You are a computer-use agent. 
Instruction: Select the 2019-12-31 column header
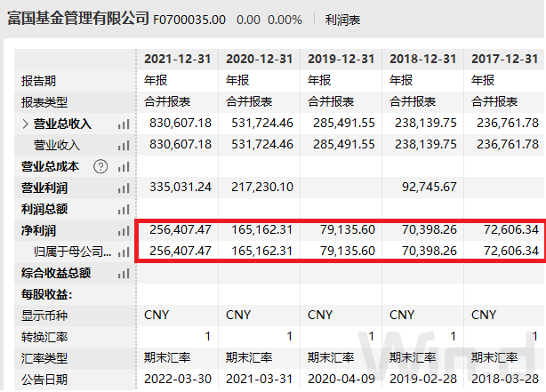[341, 59]
